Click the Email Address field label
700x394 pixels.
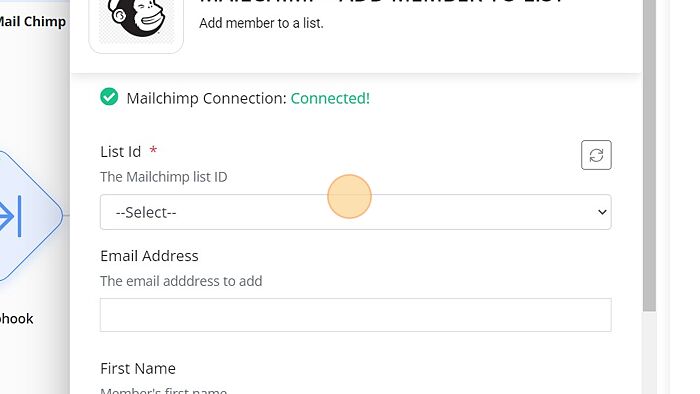click(149, 256)
